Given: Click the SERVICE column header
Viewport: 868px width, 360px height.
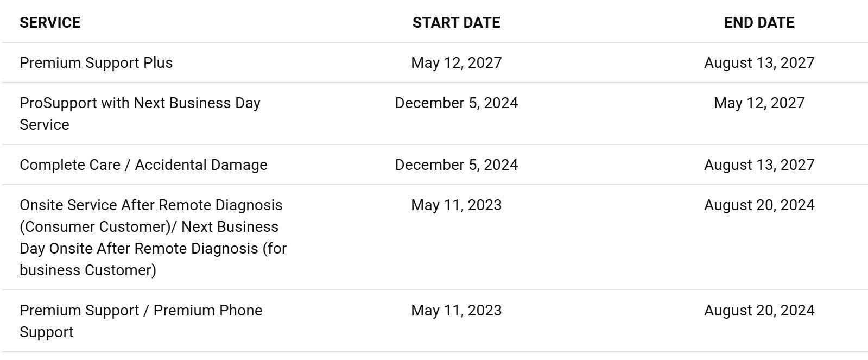Looking at the screenshot, I should (50, 22).
